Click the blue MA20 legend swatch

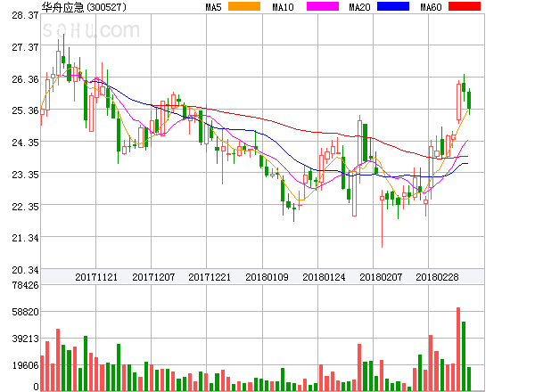[x=393, y=6]
